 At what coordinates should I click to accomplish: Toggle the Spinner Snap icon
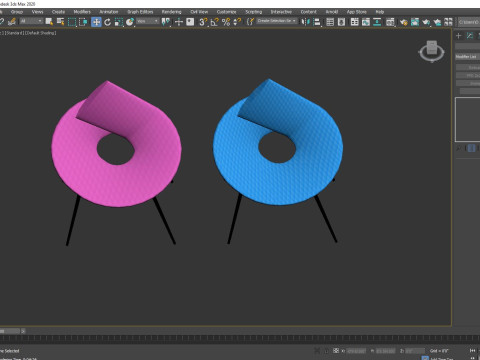coord(237,22)
